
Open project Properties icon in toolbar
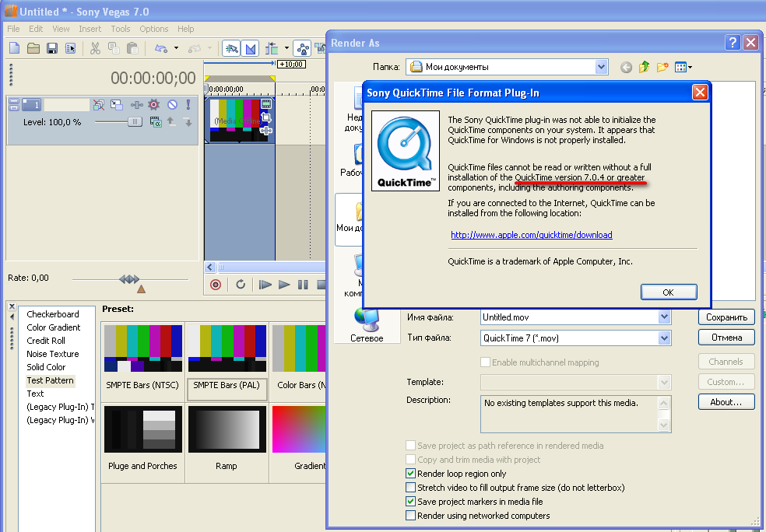coord(70,47)
